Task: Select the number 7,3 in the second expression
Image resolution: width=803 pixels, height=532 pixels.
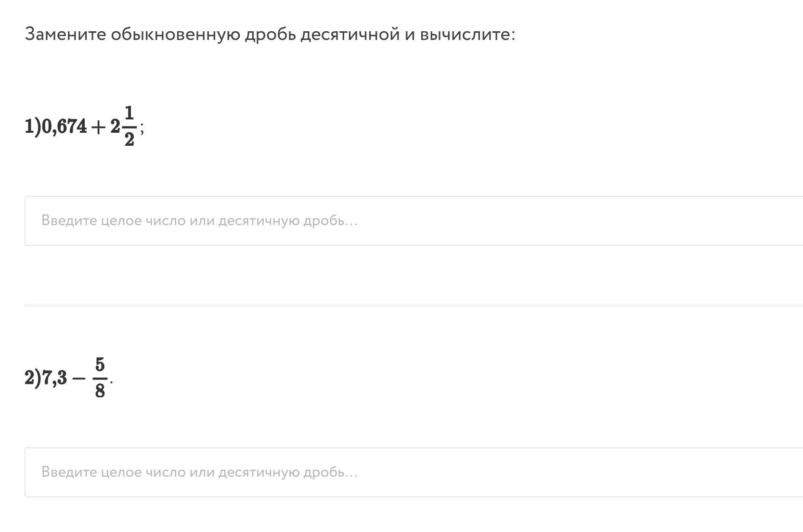Action: 55,378
